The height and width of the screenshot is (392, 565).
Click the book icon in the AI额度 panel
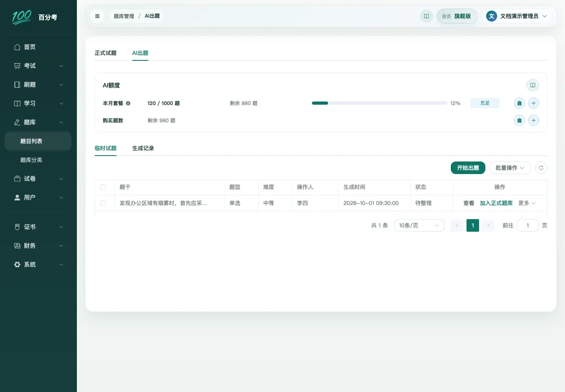click(x=533, y=85)
